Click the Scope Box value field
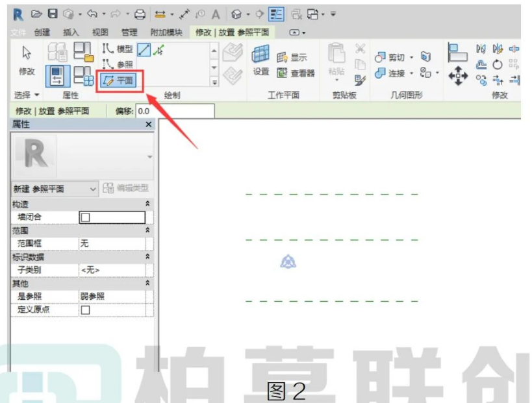Image resolution: width=532 pixels, height=403 pixels. pyautogui.click(x=112, y=244)
